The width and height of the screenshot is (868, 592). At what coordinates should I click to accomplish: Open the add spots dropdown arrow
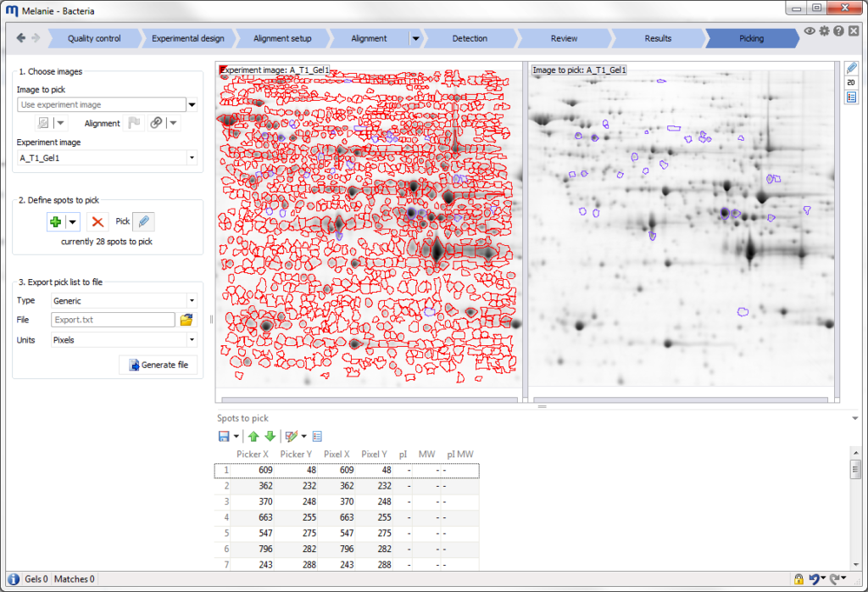pyautogui.click(x=73, y=222)
